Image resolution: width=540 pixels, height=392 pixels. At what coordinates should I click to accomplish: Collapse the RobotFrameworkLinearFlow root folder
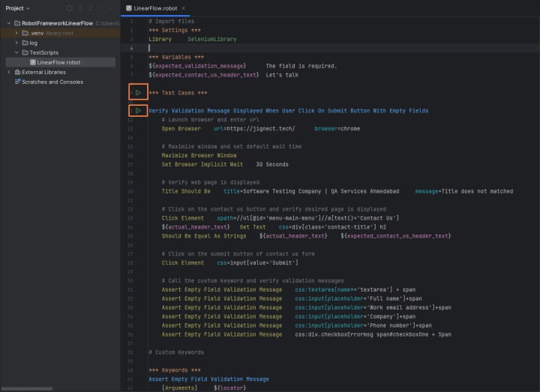pyautogui.click(x=9, y=23)
